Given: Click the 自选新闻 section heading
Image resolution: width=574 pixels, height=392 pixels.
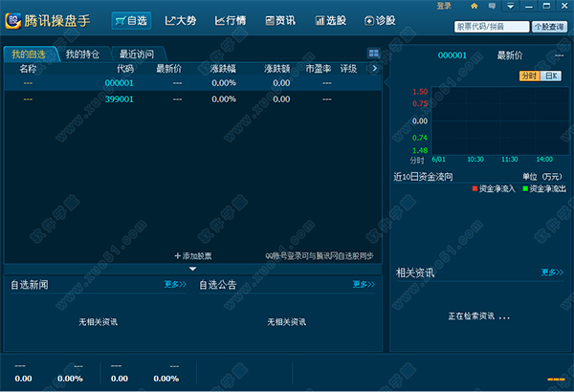Looking at the screenshot, I should tap(30, 284).
